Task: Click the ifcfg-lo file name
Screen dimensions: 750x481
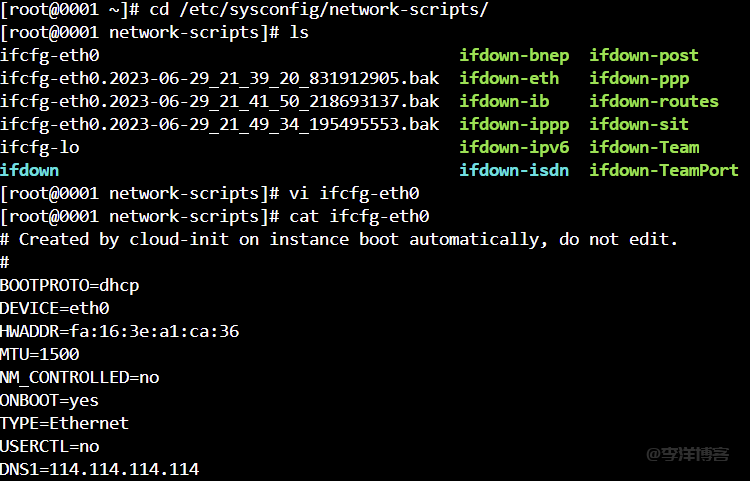Action: 40,147
